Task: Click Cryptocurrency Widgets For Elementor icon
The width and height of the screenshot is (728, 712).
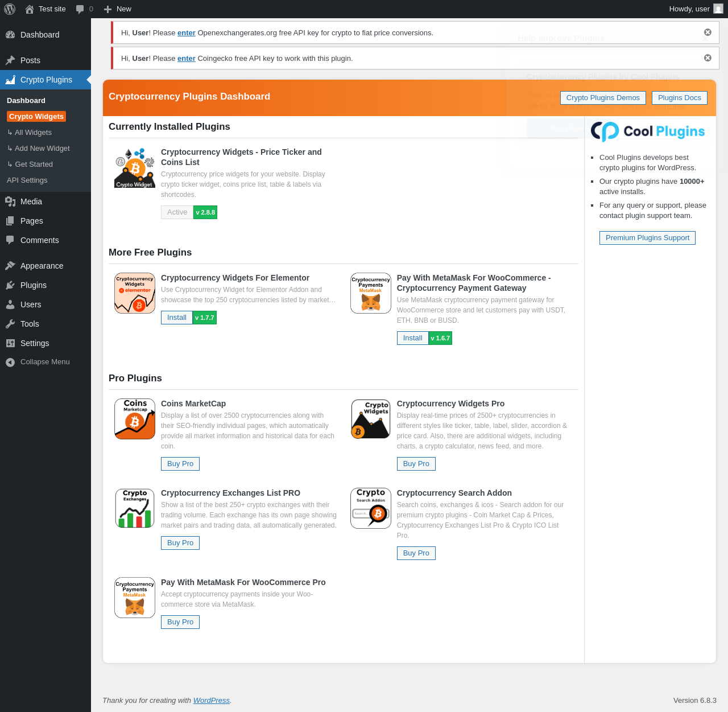Action: pyautogui.click(x=135, y=293)
